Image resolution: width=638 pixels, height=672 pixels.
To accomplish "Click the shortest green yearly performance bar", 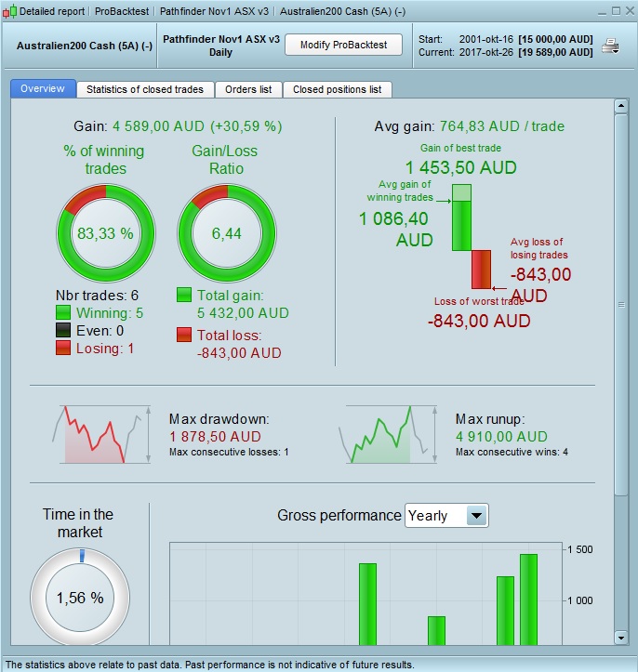I will 436,631.
